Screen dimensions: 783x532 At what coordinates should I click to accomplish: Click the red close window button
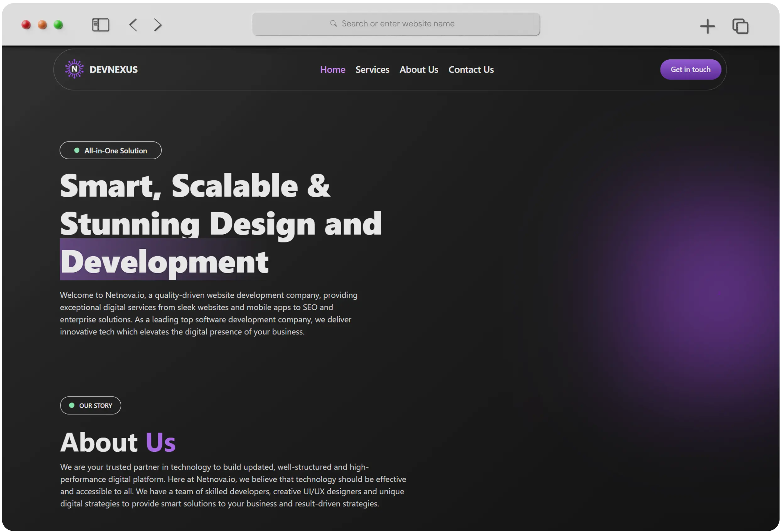coord(26,25)
